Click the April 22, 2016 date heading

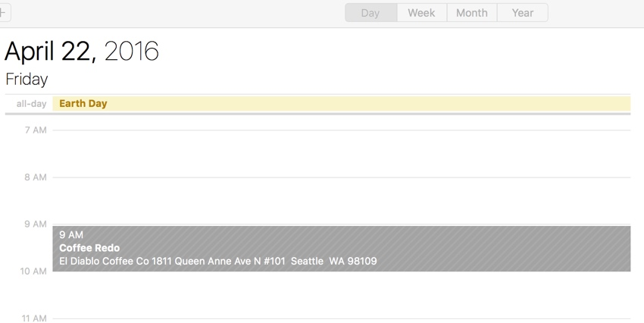click(82, 51)
